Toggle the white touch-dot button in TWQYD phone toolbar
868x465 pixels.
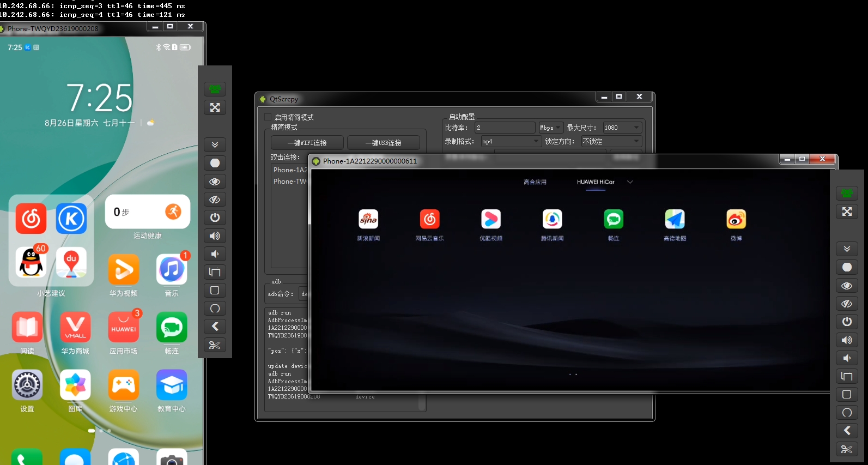point(215,163)
